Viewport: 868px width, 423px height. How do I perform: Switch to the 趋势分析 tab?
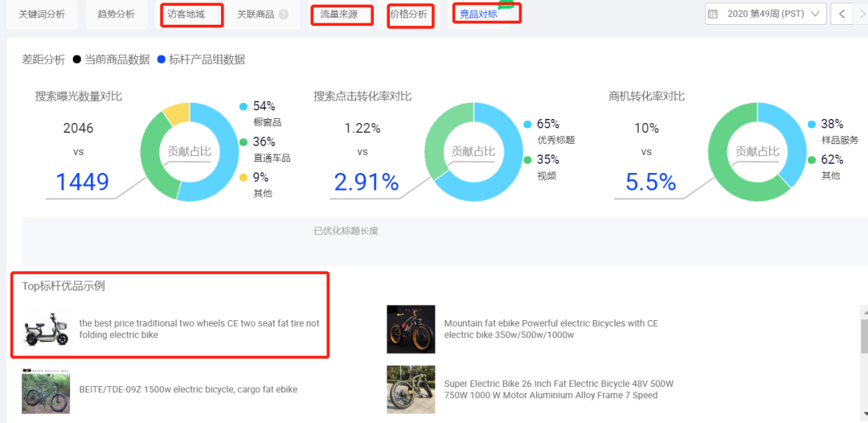tap(117, 14)
